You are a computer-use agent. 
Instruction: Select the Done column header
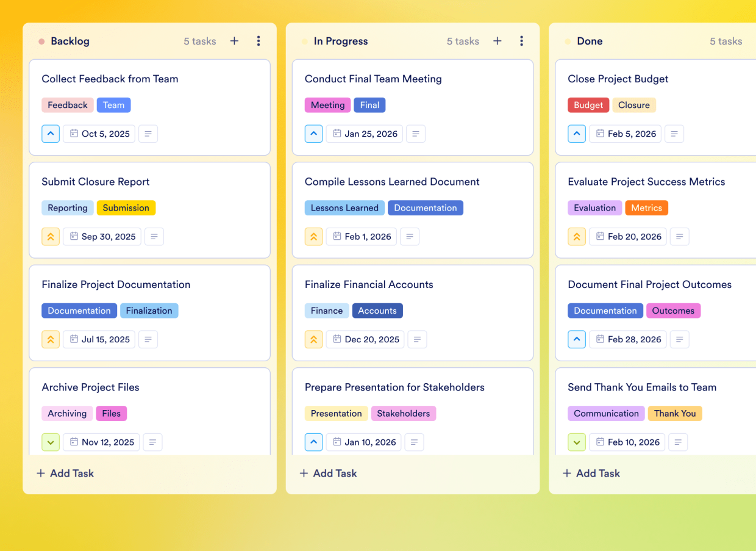(590, 41)
